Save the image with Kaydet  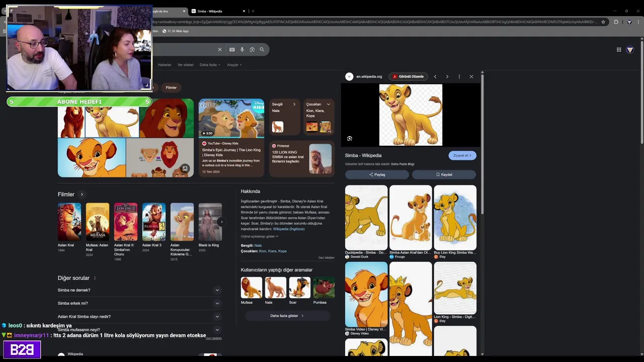pyautogui.click(x=444, y=174)
